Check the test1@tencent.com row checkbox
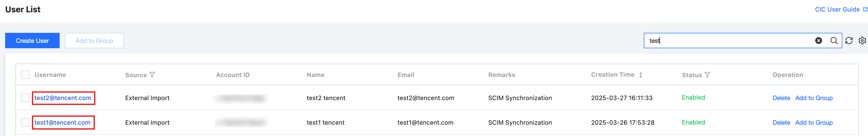 [25, 123]
